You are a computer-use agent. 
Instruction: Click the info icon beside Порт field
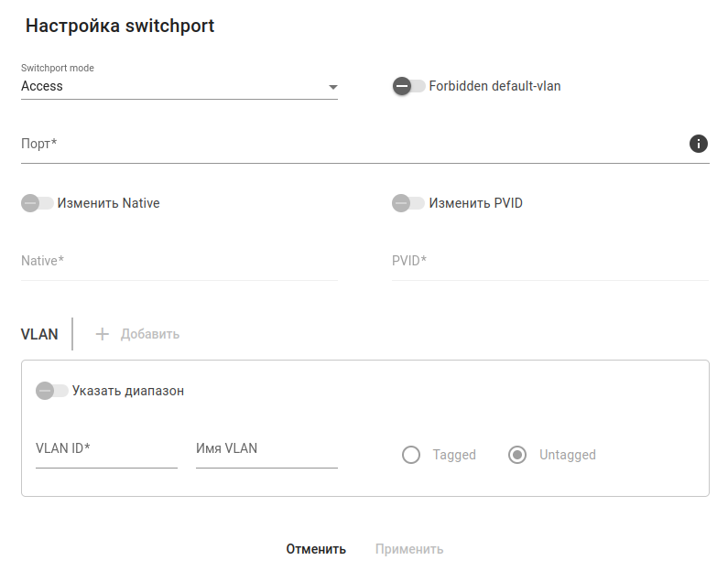tap(699, 144)
